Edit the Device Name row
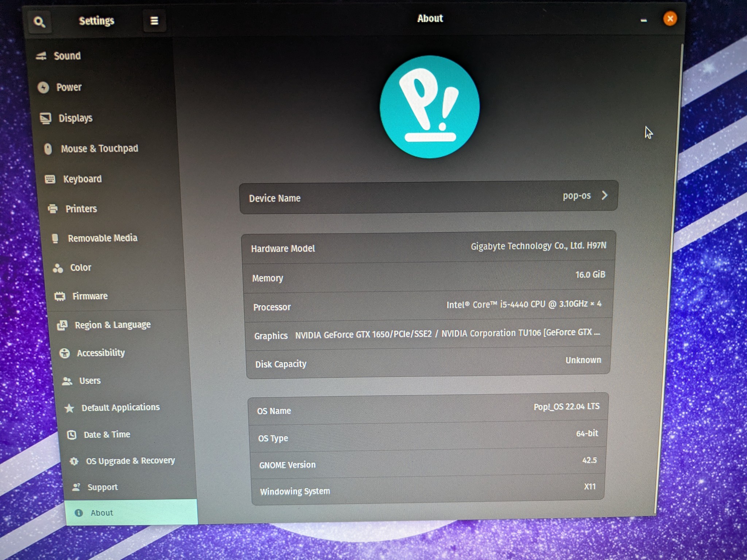 click(429, 197)
